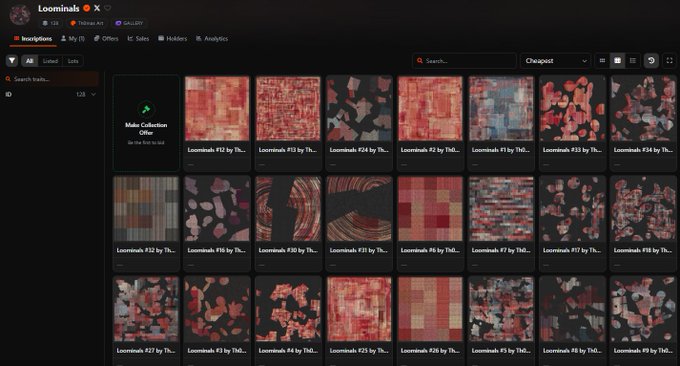
Task: Expand the ID trait group
Action: pos(51,94)
